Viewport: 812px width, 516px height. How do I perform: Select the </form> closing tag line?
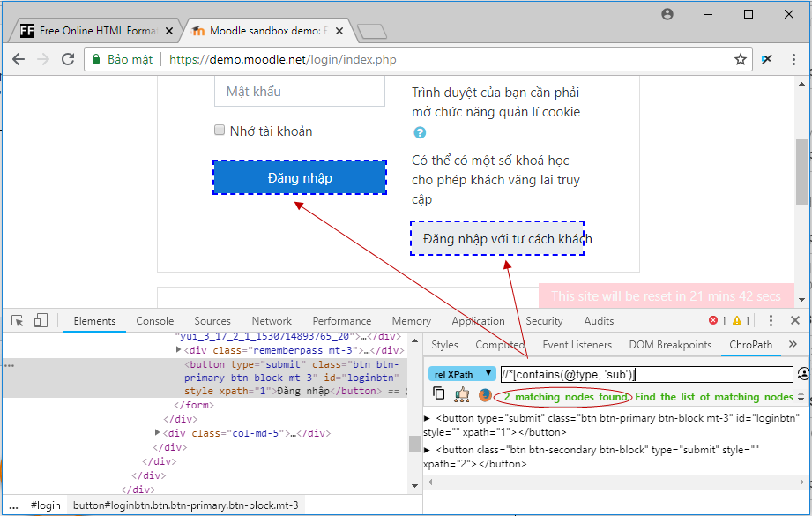click(194, 405)
